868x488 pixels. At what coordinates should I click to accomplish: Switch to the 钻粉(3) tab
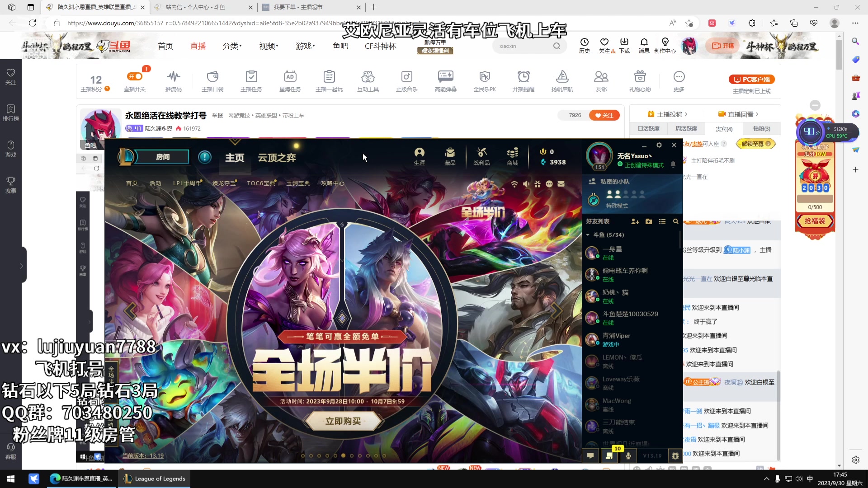(762, 129)
